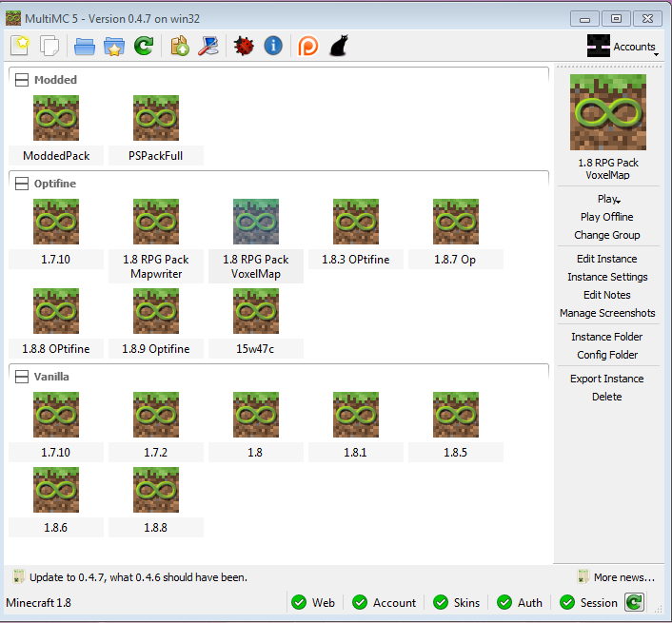Refresh service status with the status bar icon
672x623 pixels.
click(x=635, y=601)
